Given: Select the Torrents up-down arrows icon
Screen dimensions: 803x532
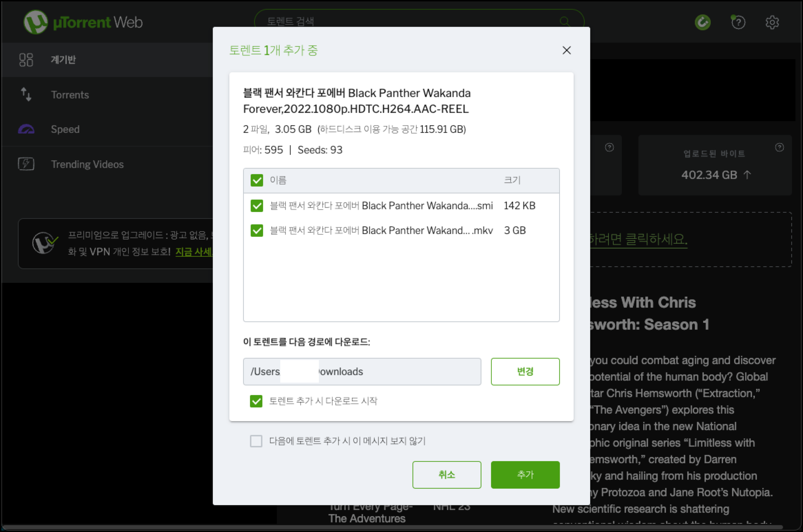Looking at the screenshot, I should (x=26, y=95).
